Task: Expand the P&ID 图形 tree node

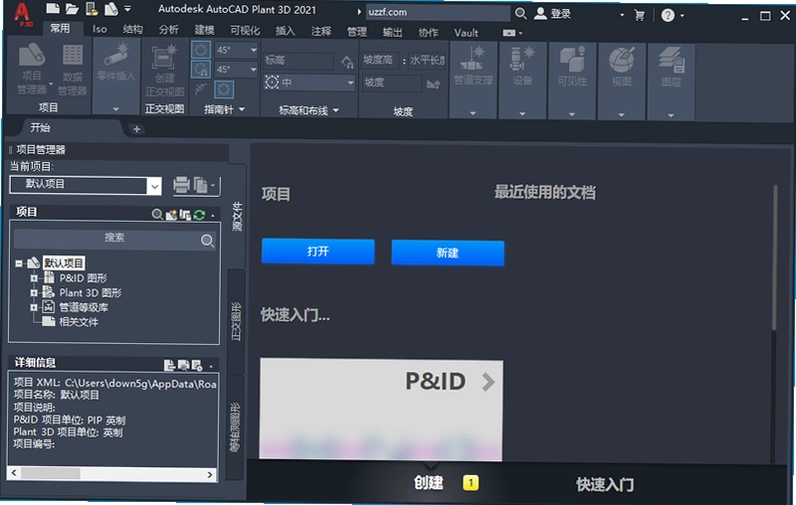Action: click(x=34, y=278)
